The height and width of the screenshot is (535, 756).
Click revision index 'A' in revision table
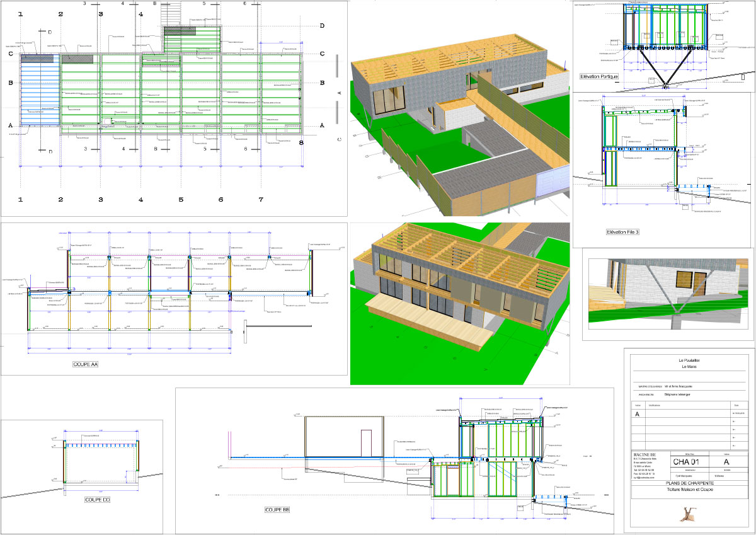point(637,414)
